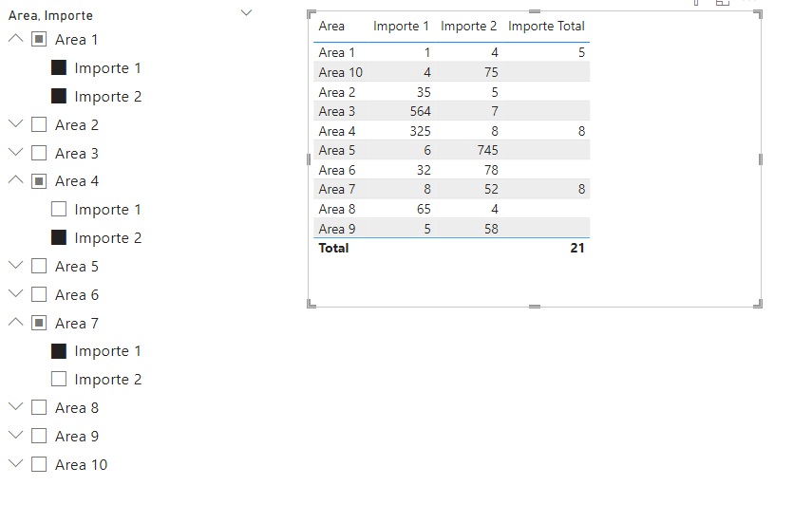812x523 pixels.
Task: Uncheck Importe 2 under Area 1
Action: 59,96
